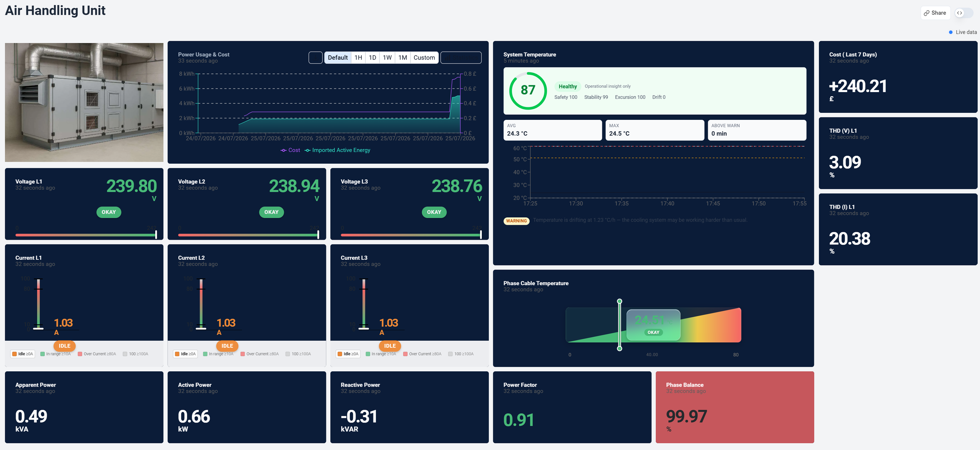The image size is (980, 450).
Task: Click the Current L1 vertical gauge
Action: [x=38, y=304]
